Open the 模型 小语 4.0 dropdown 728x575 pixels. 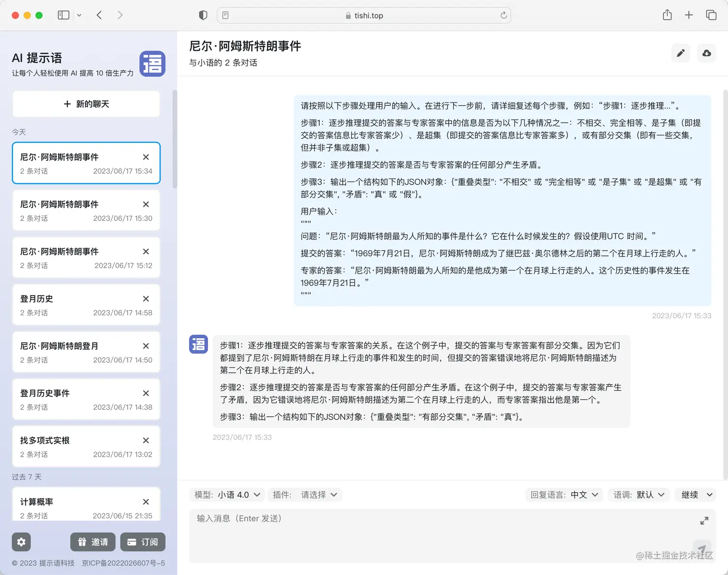[227, 495]
